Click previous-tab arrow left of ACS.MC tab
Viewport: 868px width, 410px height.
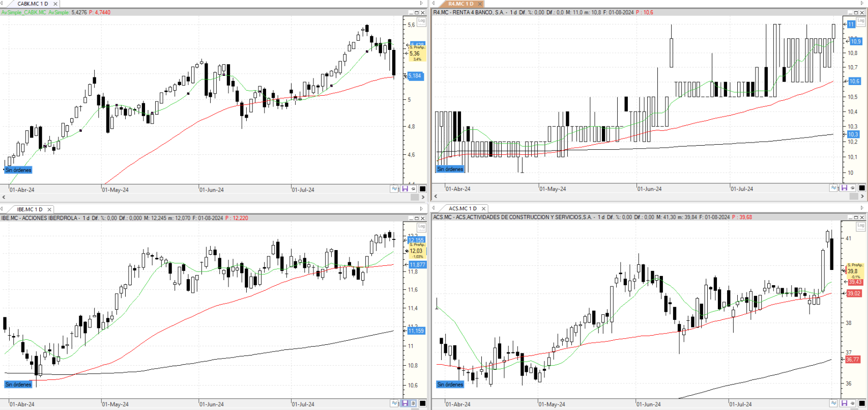(x=433, y=208)
